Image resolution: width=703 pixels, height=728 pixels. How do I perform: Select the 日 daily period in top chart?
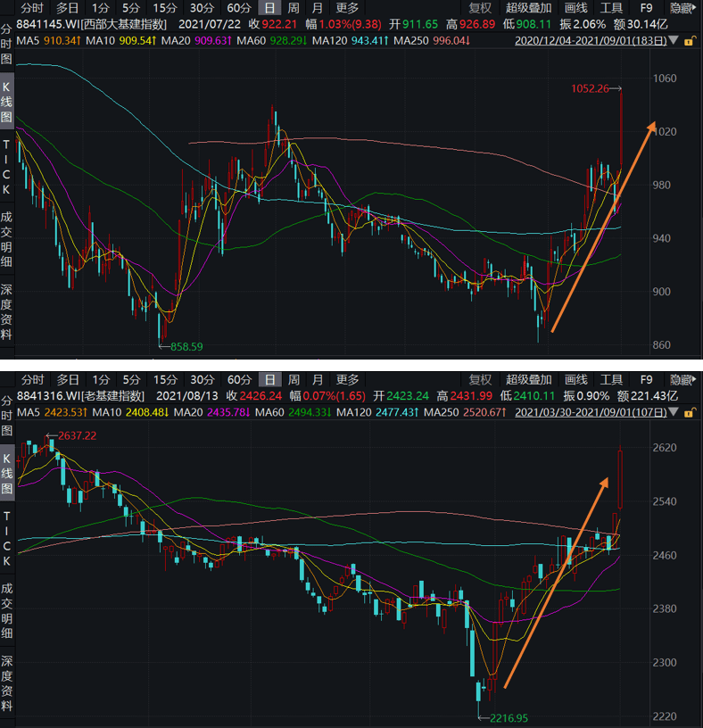point(269,8)
